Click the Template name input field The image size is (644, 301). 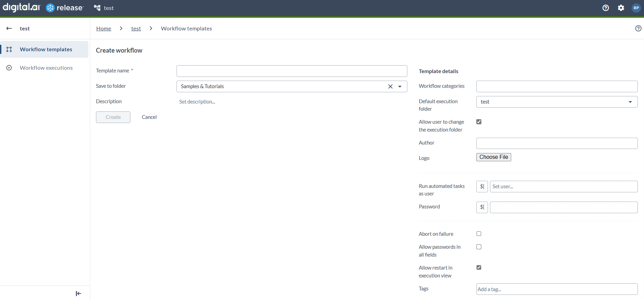coord(292,71)
